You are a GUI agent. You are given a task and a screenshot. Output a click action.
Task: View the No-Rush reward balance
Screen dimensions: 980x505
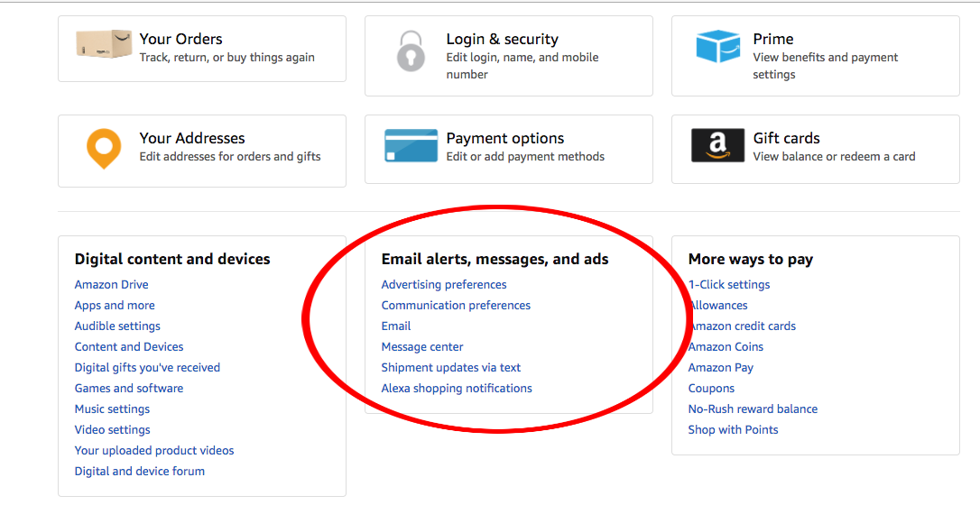point(753,409)
